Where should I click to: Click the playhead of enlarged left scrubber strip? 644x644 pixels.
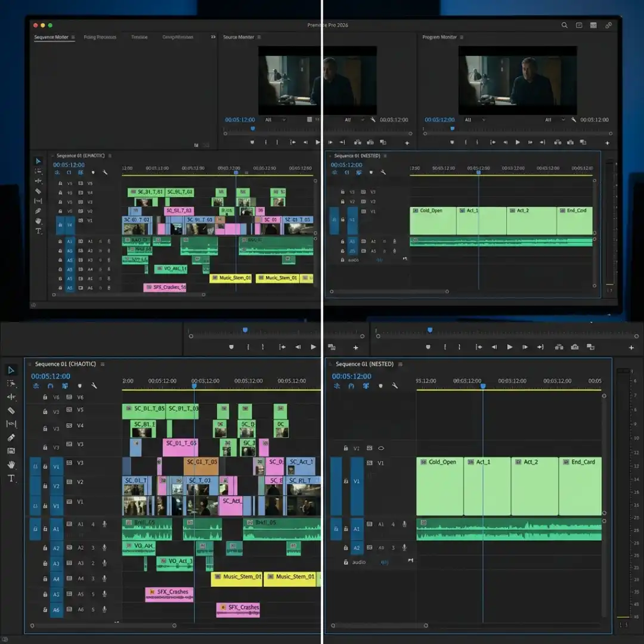point(245,330)
